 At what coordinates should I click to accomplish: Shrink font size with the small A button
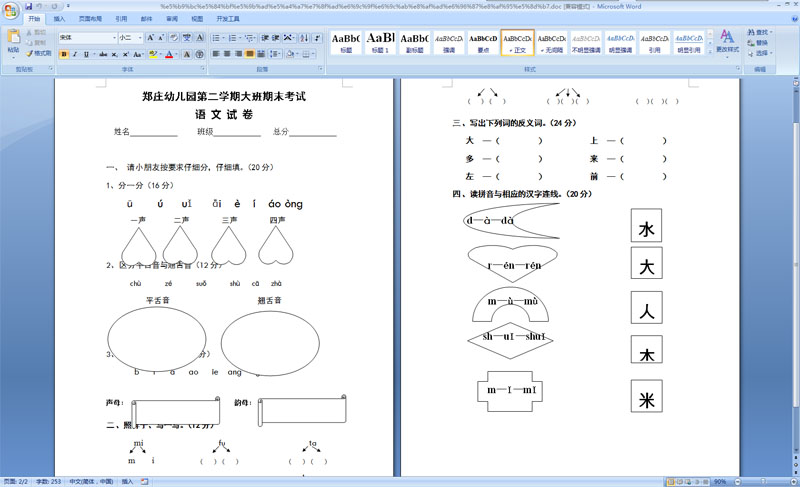point(161,38)
